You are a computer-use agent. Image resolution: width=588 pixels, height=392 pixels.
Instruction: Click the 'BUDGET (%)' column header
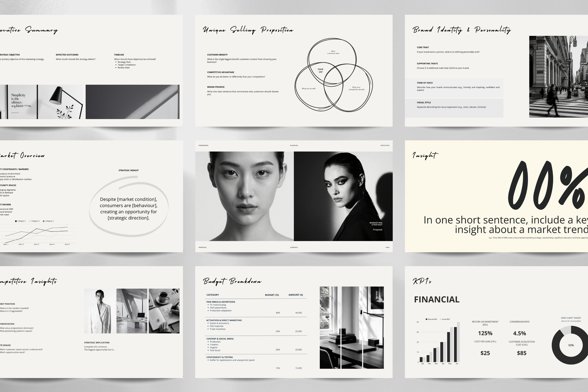tap(272, 295)
